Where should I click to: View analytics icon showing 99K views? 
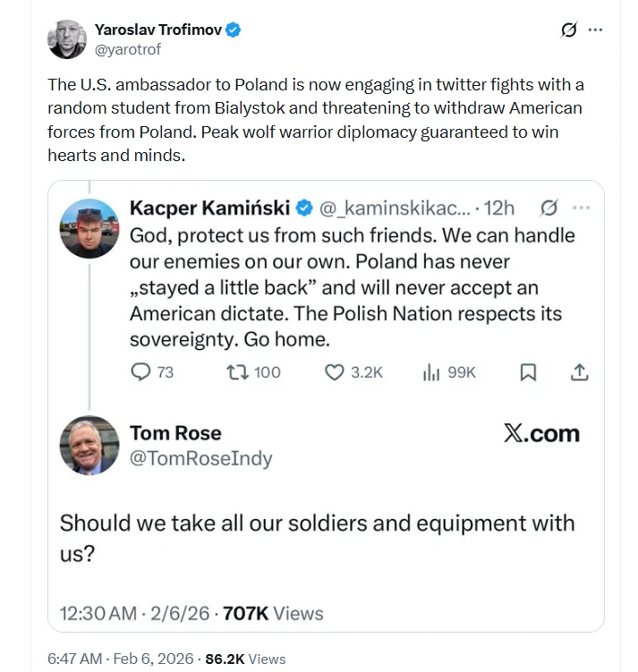point(431,372)
